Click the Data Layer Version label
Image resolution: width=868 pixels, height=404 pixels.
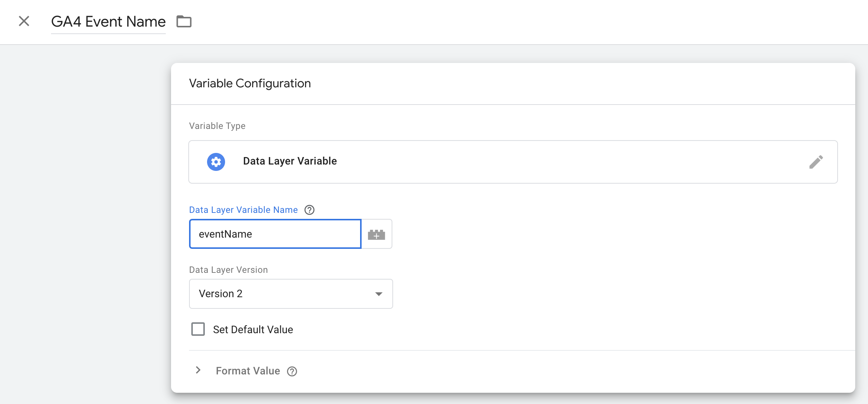(228, 270)
